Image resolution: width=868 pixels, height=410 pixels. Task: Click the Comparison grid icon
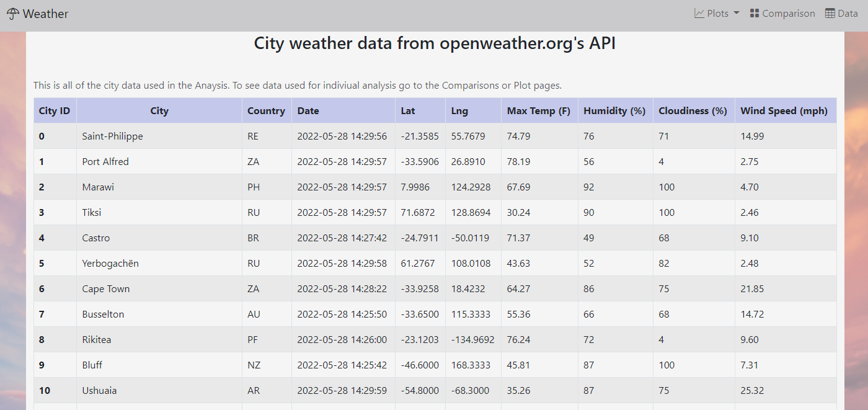(755, 13)
